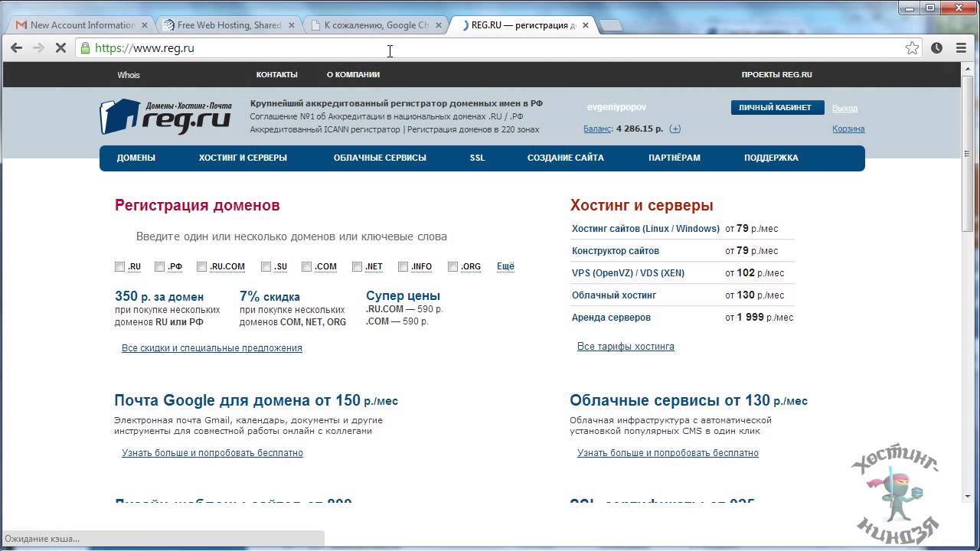The image size is (980, 551).
Task: Open Аренда серверов link
Action: [611, 317]
